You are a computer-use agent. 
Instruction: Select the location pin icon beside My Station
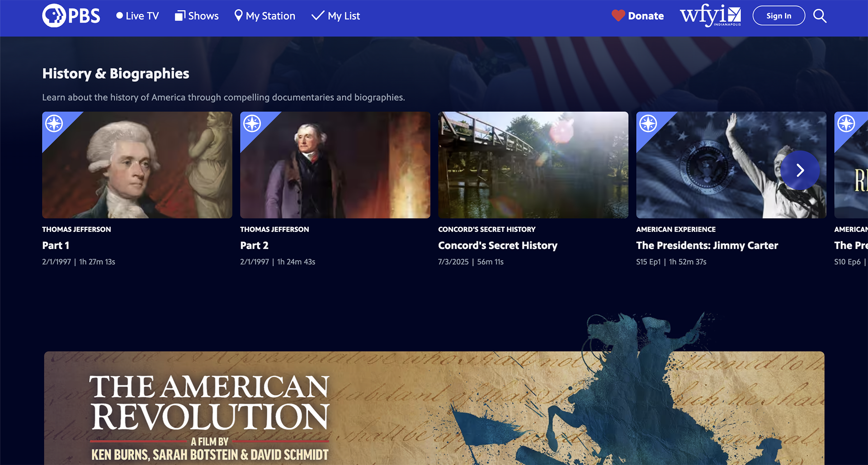[238, 15]
